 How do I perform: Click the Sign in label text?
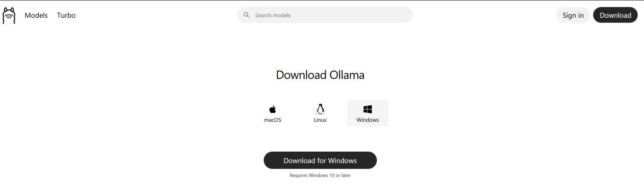(573, 15)
